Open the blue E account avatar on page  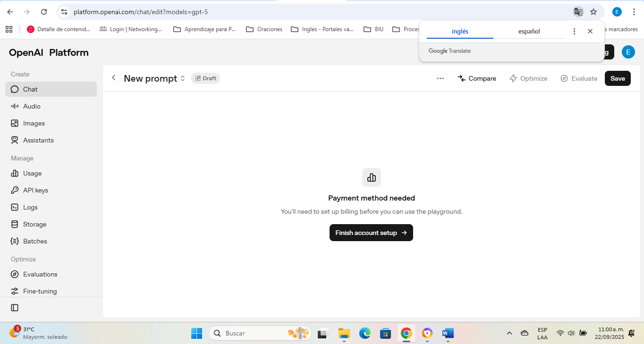tap(628, 52)
